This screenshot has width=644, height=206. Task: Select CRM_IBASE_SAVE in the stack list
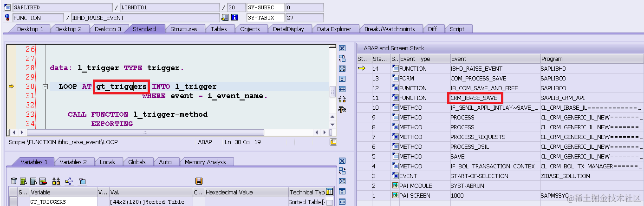click(474, 98)
